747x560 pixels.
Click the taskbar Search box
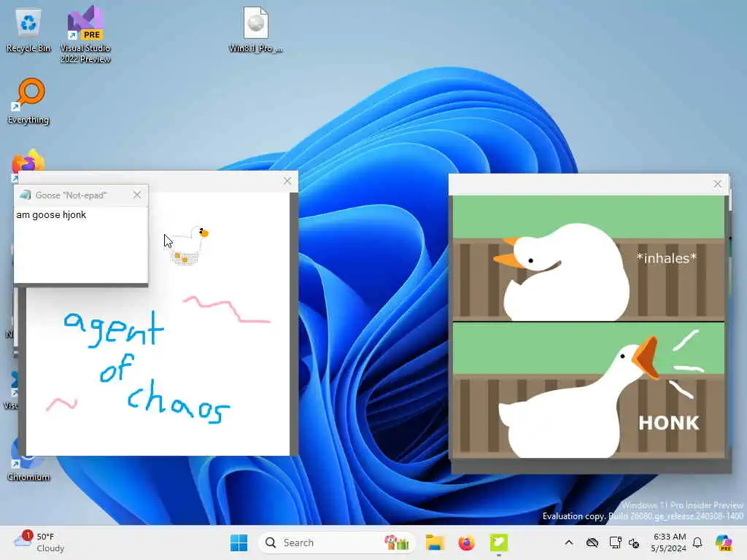(x=336, y=542)
